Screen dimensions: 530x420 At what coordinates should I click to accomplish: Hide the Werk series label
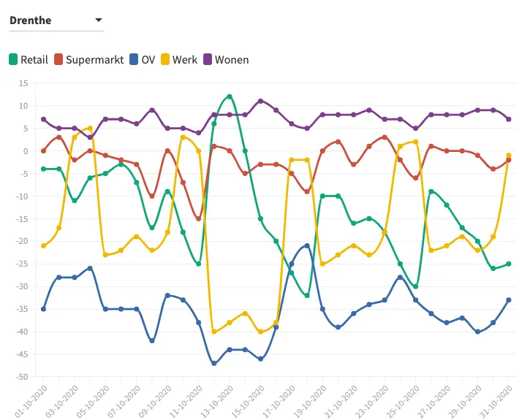[184, 60]
